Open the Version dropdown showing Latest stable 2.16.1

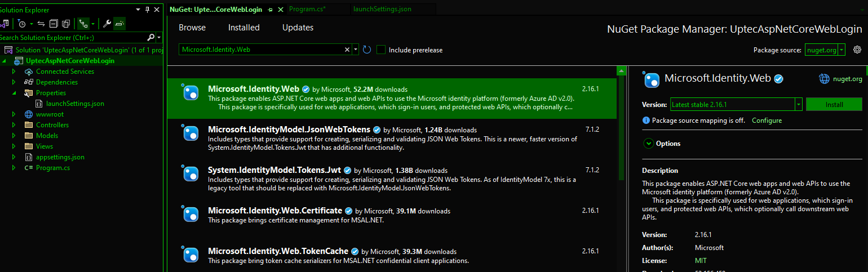pos(798,104)
